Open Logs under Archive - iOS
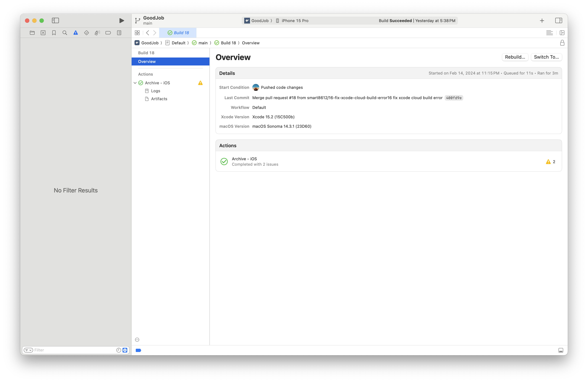This screenshot has width=588, height=382. coord(155,91)
